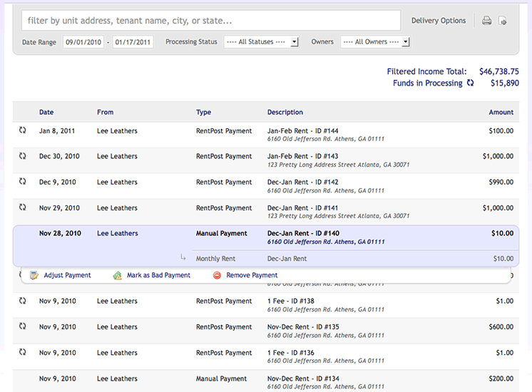Click the $15,890 funds value
532x392 pixels.
[x=505, y=83]
